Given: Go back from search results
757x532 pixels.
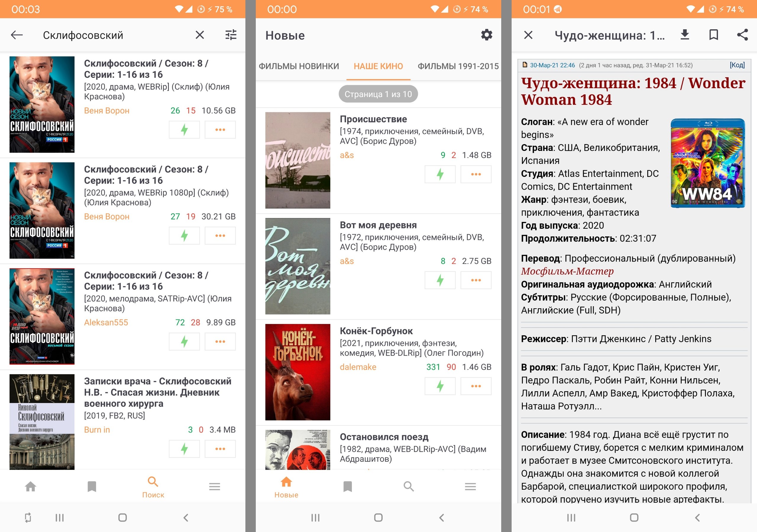Looking at the screenshot, I should point(17,35).
